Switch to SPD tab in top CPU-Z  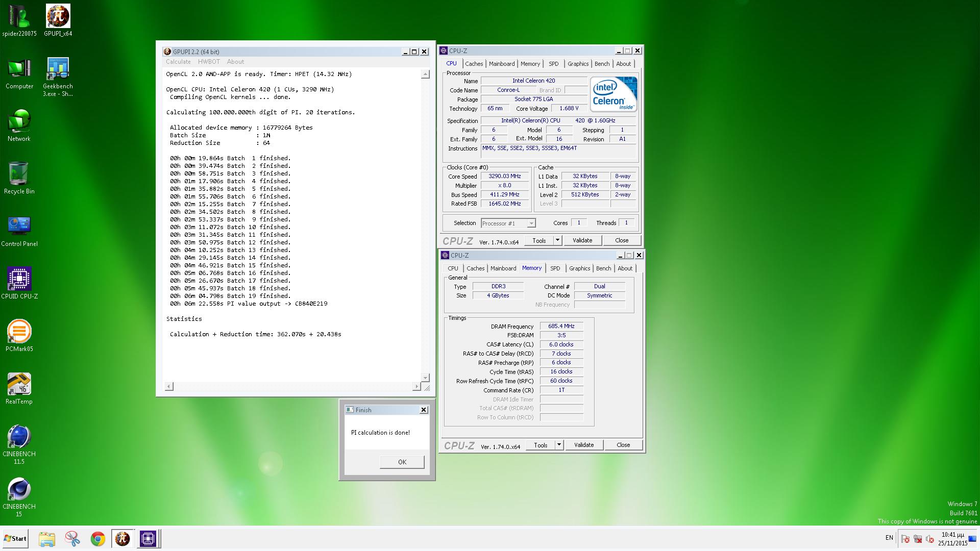554,64
